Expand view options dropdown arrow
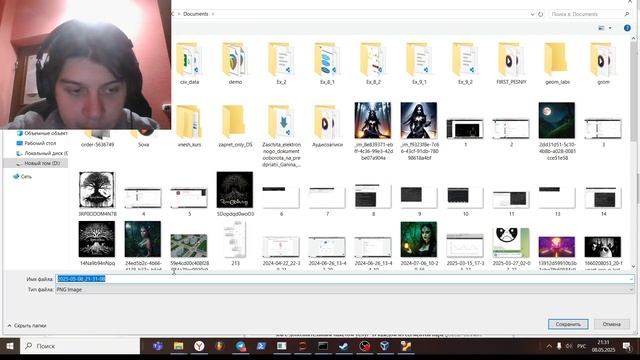Image resolution: width=640 pixels, height=360 pixels. (x=610, y=28)
